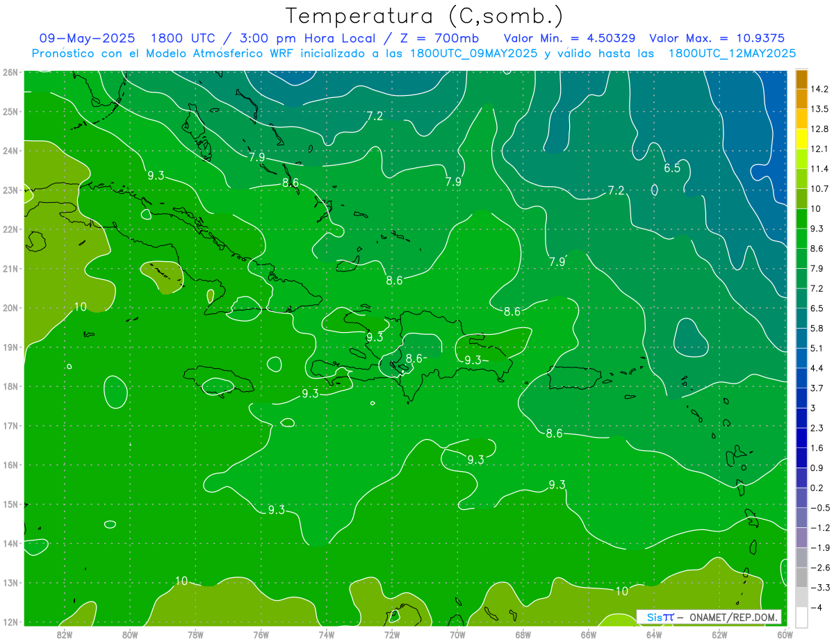
Task: Click the '60W' longitude label
Action: click(x=785, y=634)
